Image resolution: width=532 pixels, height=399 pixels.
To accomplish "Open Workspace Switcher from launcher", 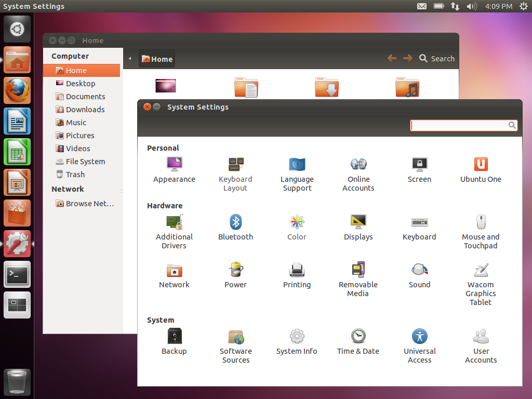I will [17, 305].
